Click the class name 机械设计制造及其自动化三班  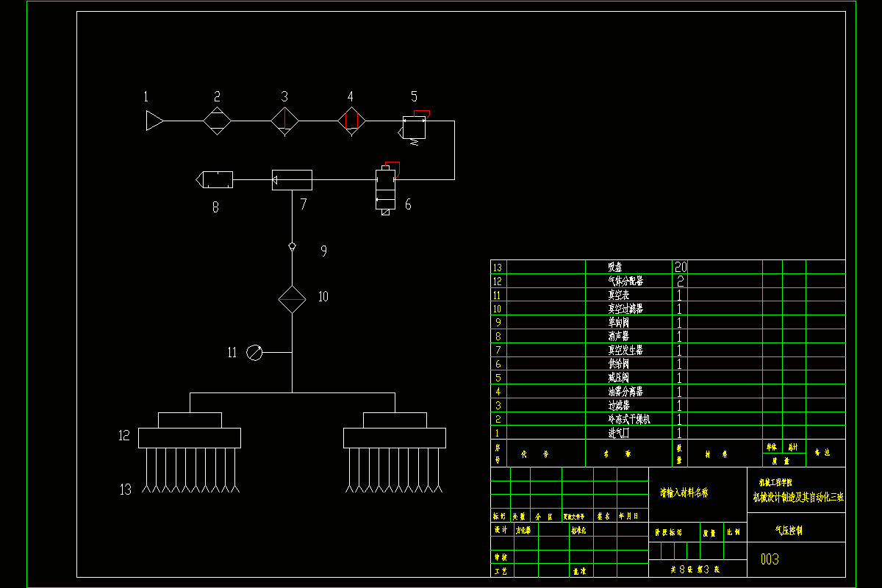pos(797,498)
